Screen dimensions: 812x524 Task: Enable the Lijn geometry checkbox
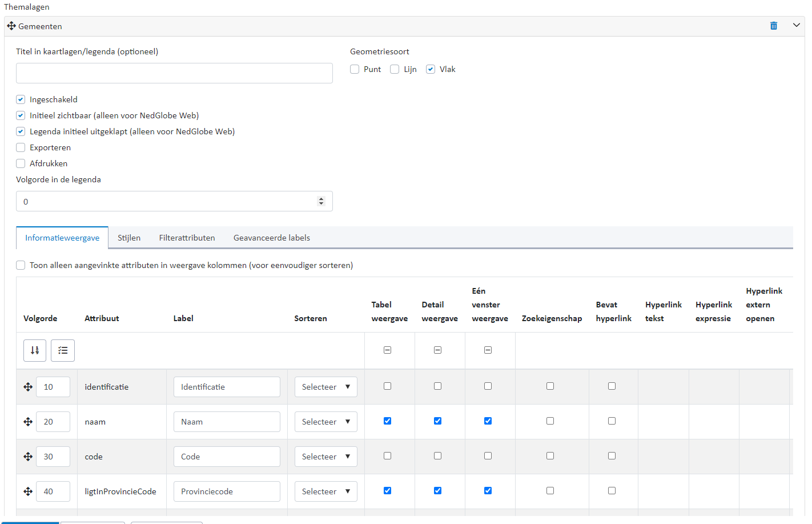click(395, 69)
